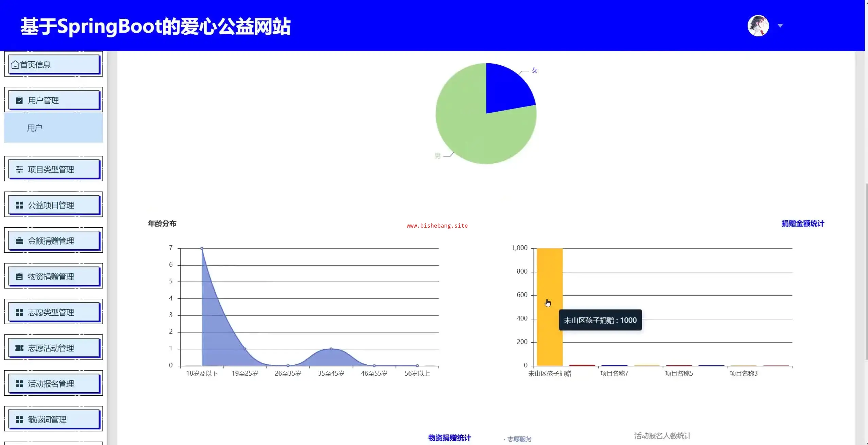Click the clipboard icon in 物资捐赠管理
The width and height of the screenshot is (868, 445).
tap(19, 277)
